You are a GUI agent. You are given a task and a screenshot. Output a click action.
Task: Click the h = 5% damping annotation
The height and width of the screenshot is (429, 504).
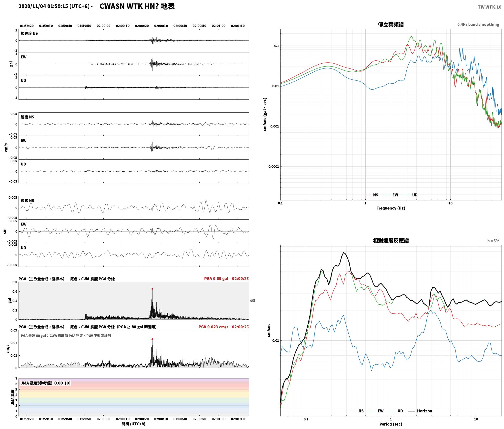click(493, 241)
